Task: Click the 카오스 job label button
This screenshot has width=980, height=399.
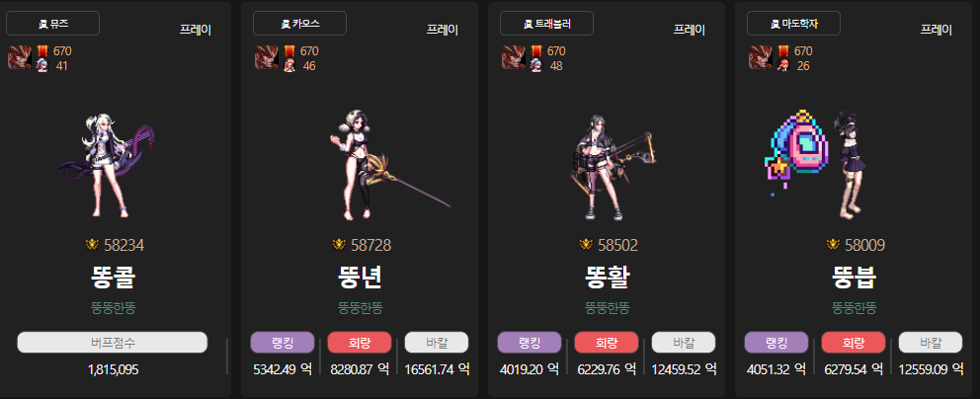Action: [x=300, y=24]
